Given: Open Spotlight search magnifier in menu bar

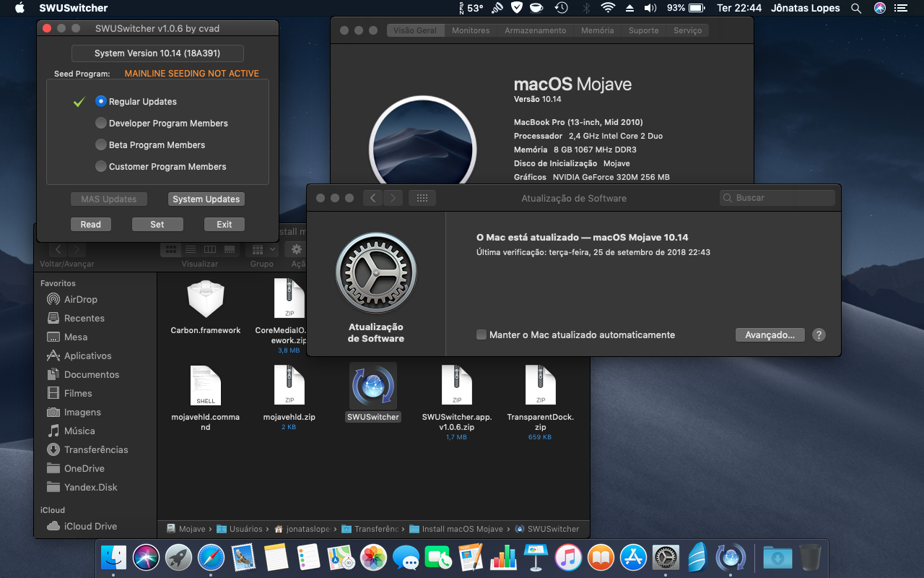Looking at the screenshot, I should point(856,8).
